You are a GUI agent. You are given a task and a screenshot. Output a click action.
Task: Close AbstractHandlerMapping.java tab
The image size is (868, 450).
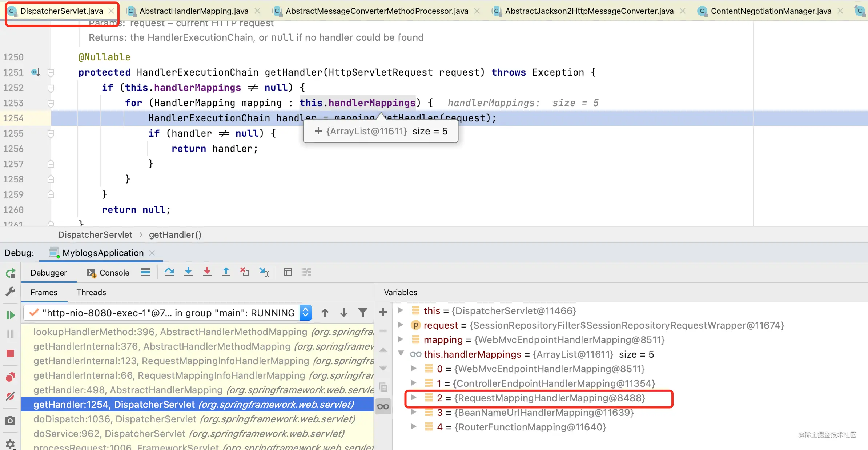[257, 11]
